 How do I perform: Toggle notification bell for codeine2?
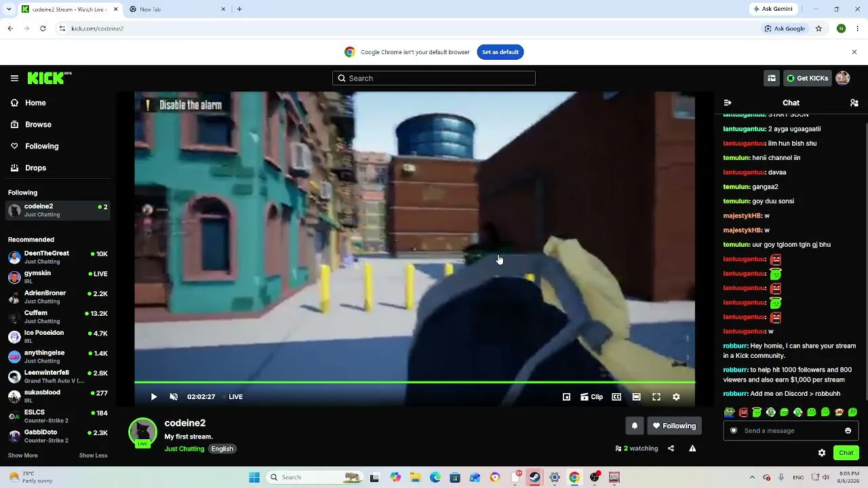pyautogui.click(x=635, y=426)
